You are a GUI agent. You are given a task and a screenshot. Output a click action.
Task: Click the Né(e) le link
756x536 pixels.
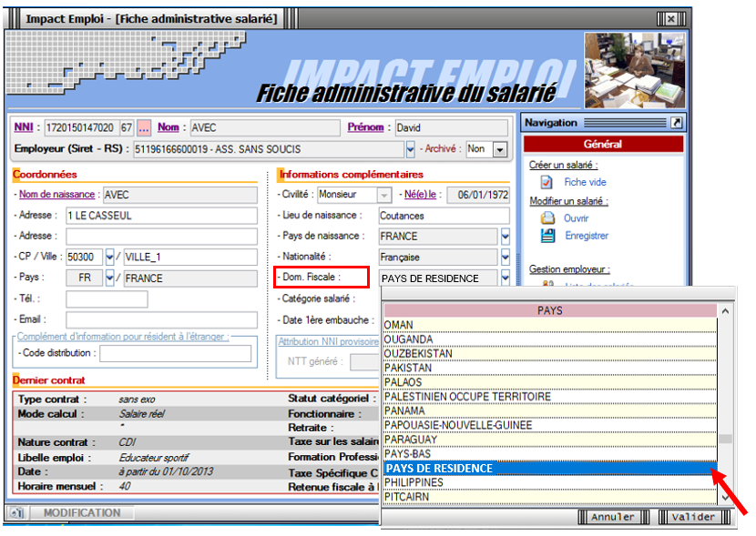pyautogui.click(x=420, y=194)
